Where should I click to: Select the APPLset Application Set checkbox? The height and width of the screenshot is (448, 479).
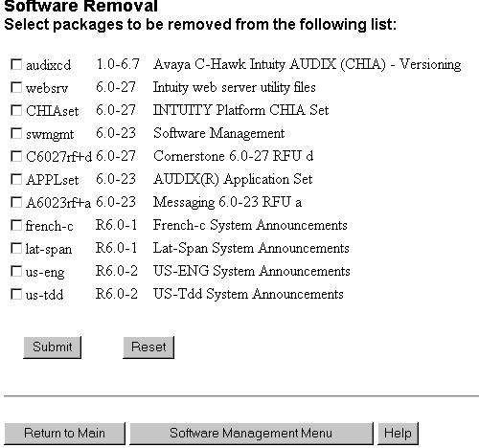(16, 179)
